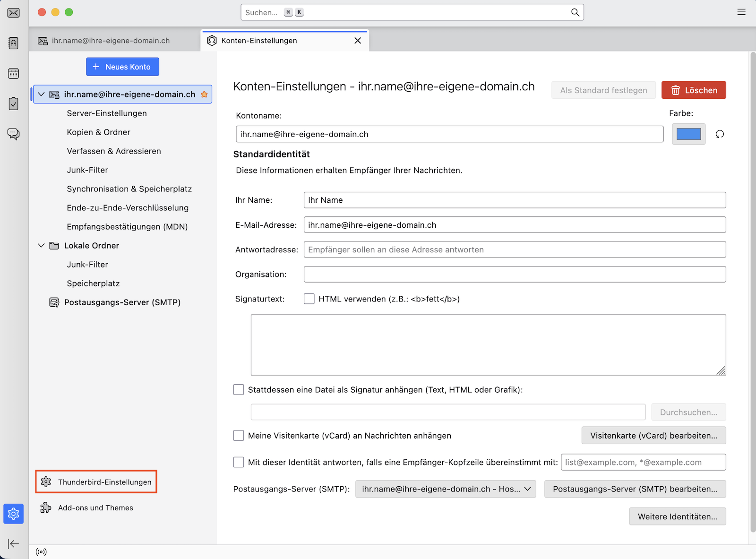Click the Thunderbird-Einstellungen gear icon
The image size is (756, 559).
[x=46, y=482]
